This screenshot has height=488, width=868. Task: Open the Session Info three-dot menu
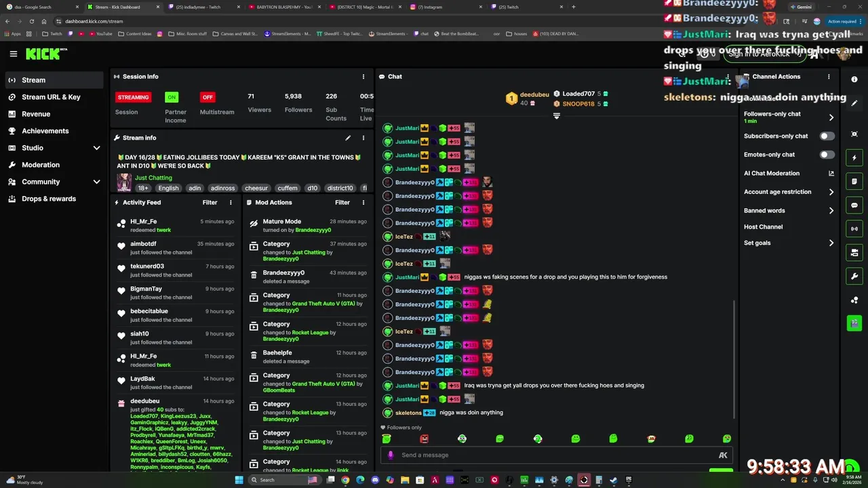pos(363,77)
